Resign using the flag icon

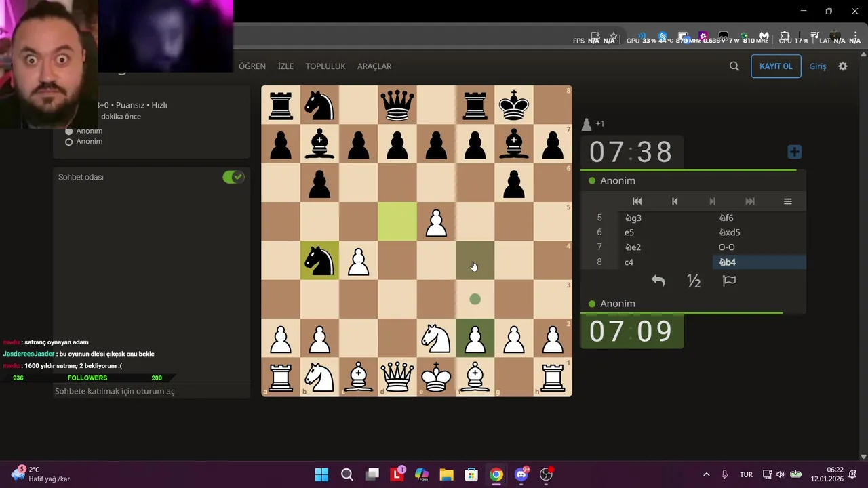(x=730, y=281)
